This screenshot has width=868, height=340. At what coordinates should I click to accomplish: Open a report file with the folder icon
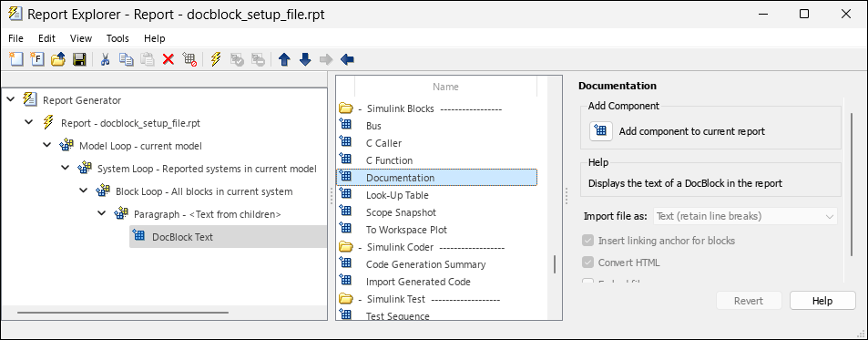point(58,59)
